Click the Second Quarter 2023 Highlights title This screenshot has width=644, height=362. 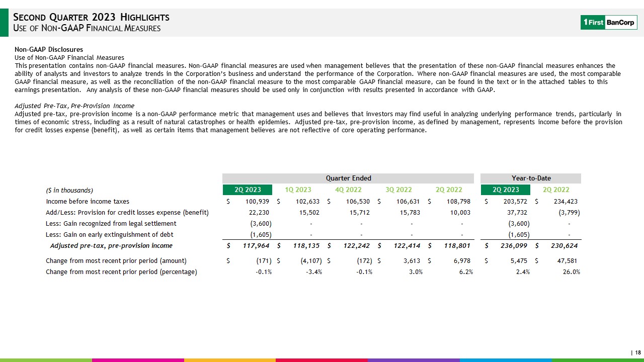click(x=91, y=18)
